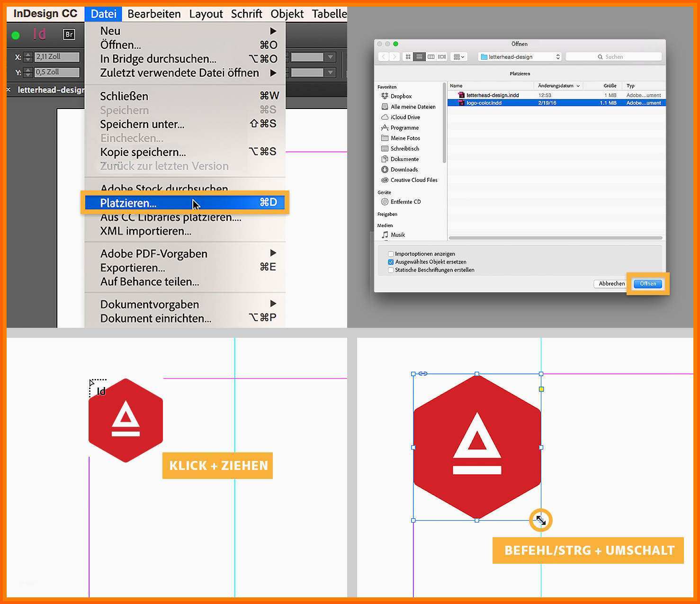Choose Platzieren... from Datei menu

tap(185, 203)
